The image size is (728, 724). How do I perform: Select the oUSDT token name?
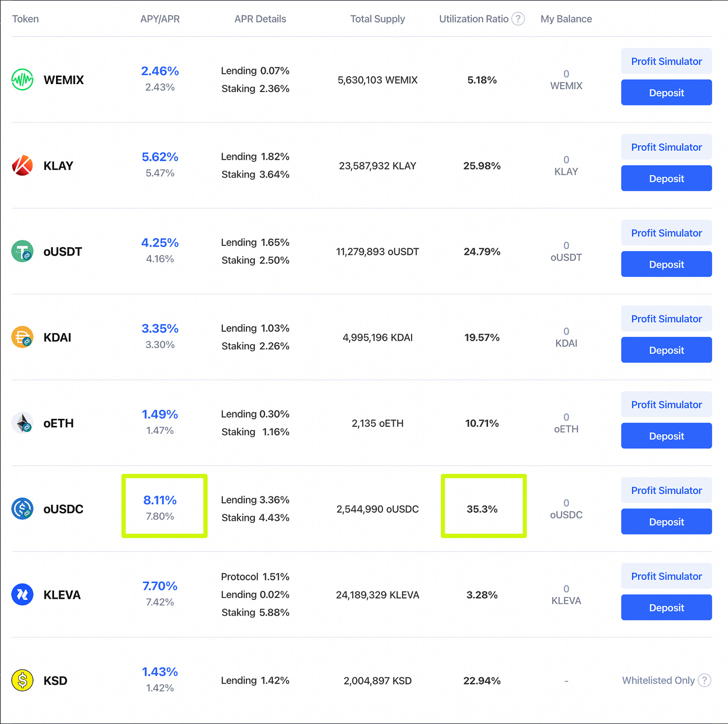coord(63,252)
